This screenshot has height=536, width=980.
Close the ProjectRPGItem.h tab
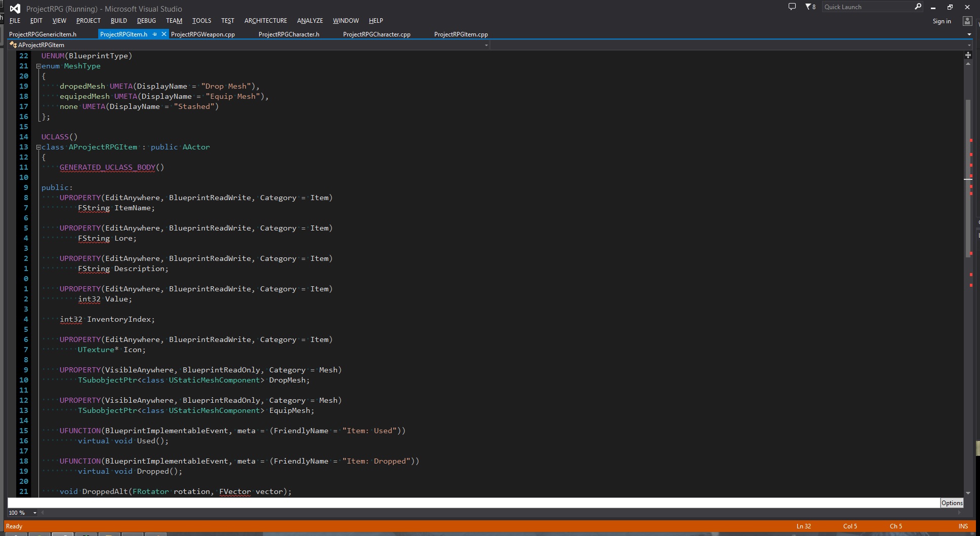click(x=164, y=34)
